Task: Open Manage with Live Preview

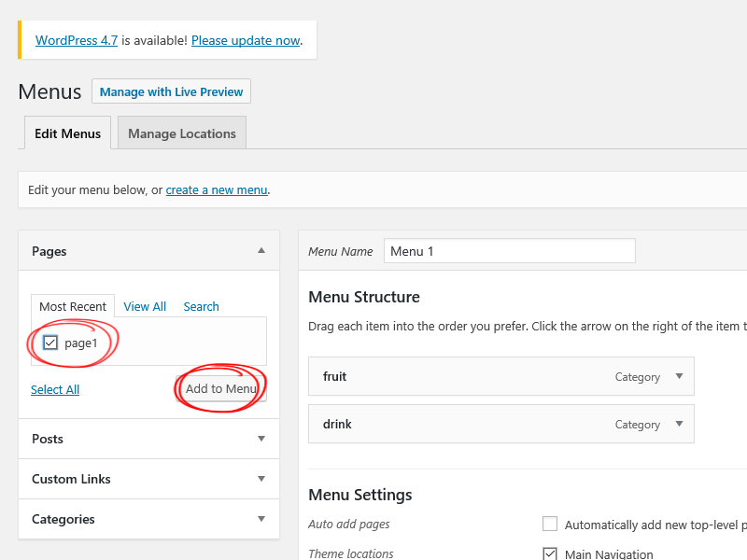Action: click(x=172, y=91)
